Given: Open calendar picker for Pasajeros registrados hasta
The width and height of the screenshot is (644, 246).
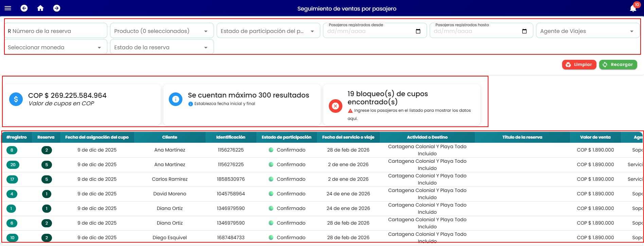Looking at the screenshot, I should pos(524,31).
